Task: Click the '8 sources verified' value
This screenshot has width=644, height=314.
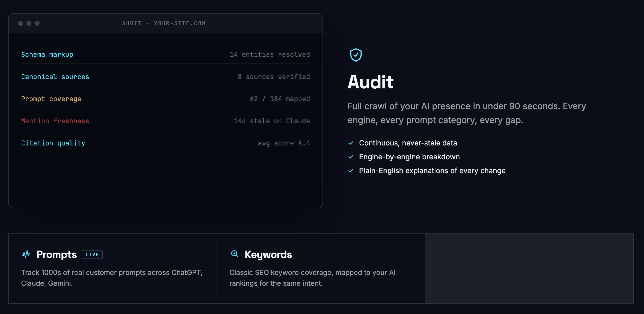Action: point(274,77)
